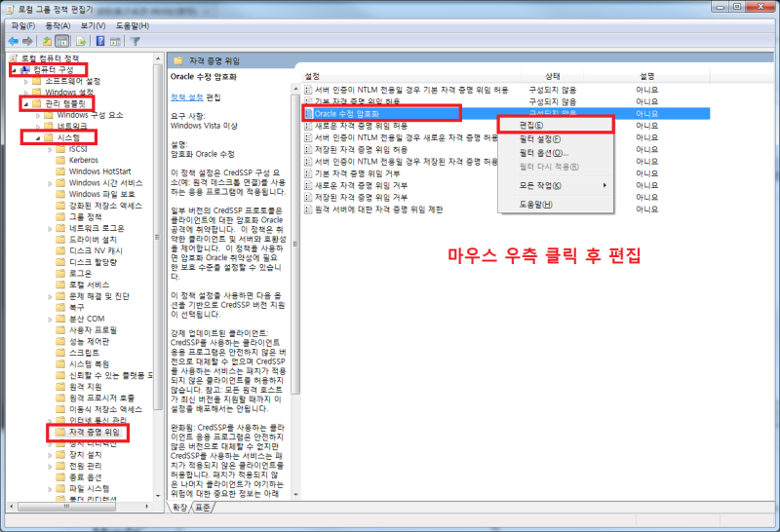The height and width of the screenshot is (532, 780).
Task: Click the policy icon beside 저장된 자격 증명 위임 허용
Action: click(308, 150)
